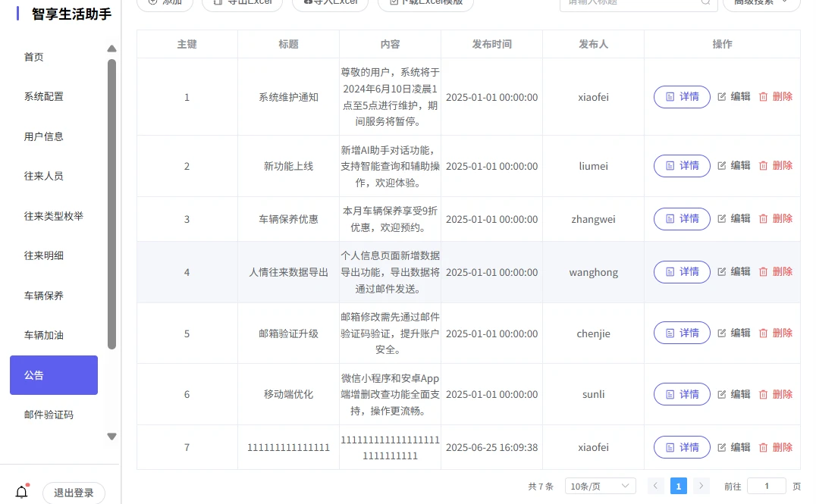Select 往来类型枚举 in the sidebar
The image size is (816, 504).
click(x=54, y=216)
